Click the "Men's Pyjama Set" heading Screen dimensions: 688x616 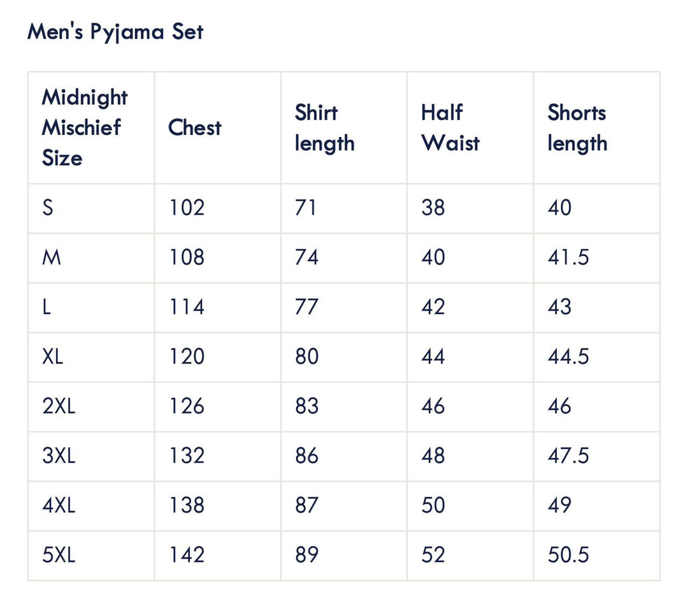point(115,32)
